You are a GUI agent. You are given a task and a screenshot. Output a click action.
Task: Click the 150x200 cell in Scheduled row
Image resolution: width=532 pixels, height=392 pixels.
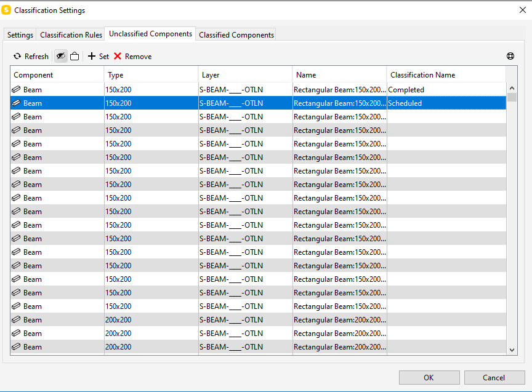coord(151,103)
